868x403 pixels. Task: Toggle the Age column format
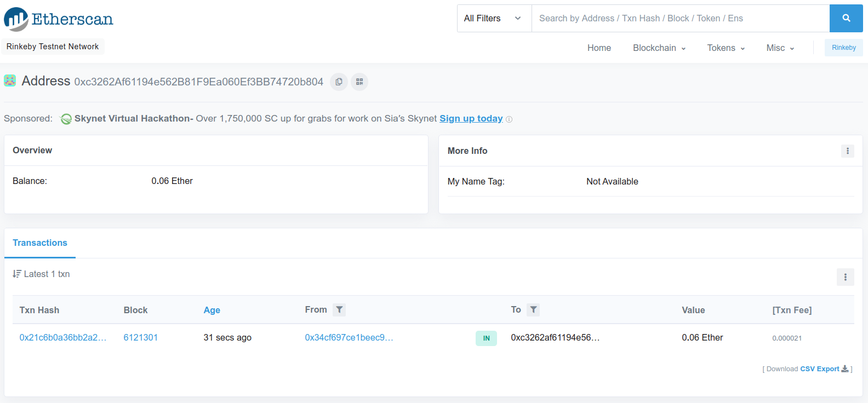point(212,310)
